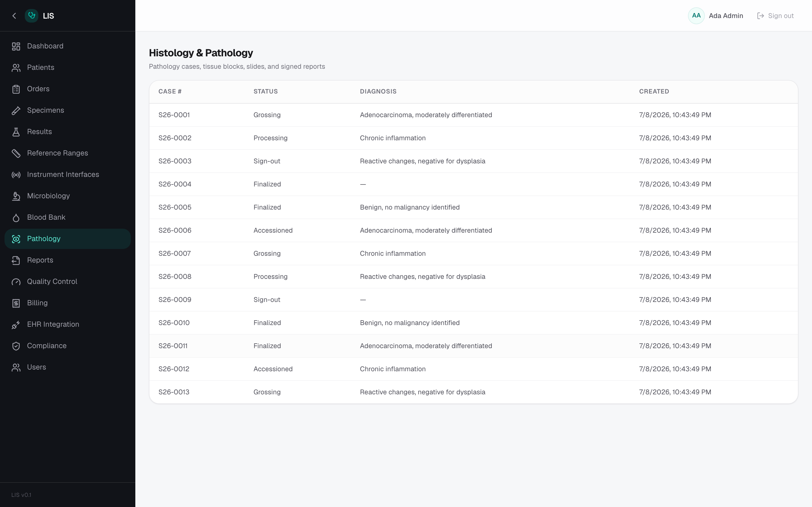Click the Ada Admin avatar badge

696,16
